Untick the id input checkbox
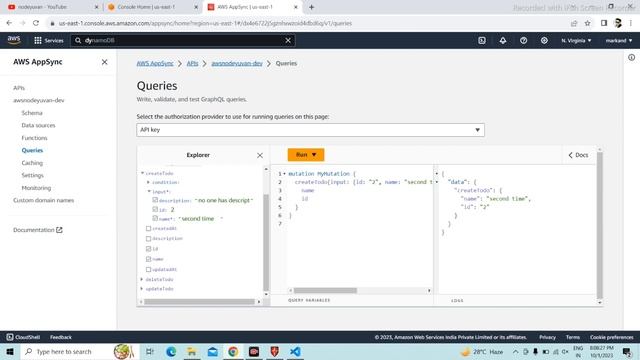This screenshot has height=360, width=640. 155,209
